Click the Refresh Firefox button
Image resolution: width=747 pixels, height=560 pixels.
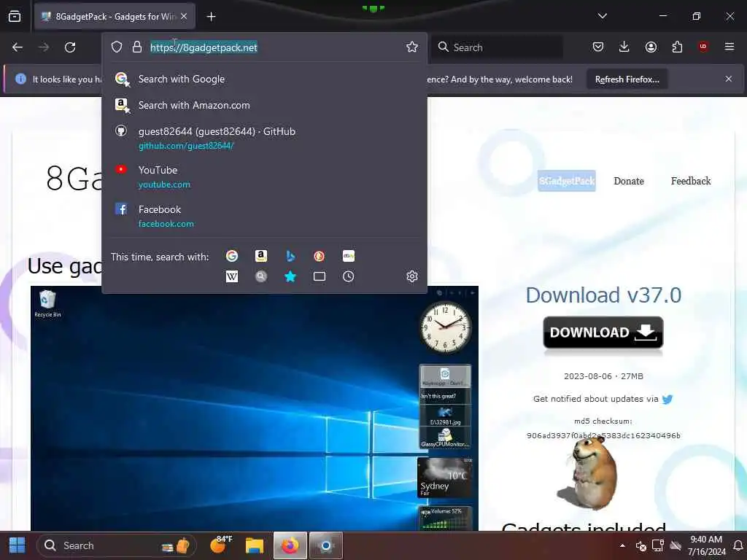point(627,79)
